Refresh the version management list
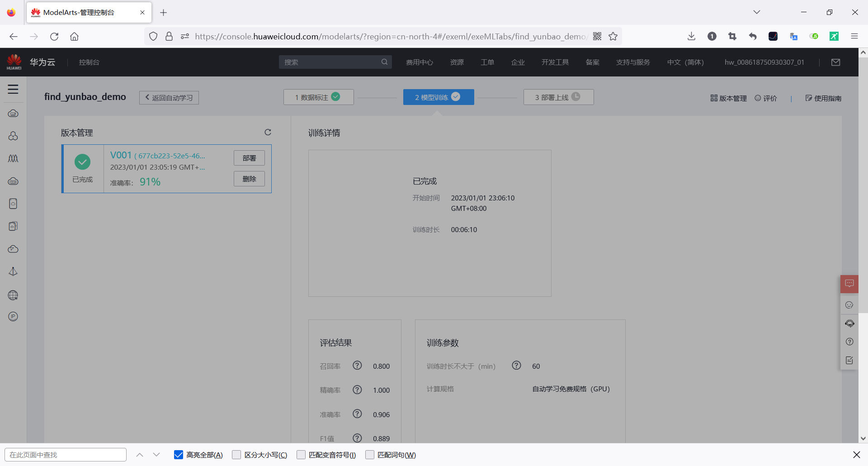Image resolution: width=868 pixels, height=466 pixels. coord(268,132)
